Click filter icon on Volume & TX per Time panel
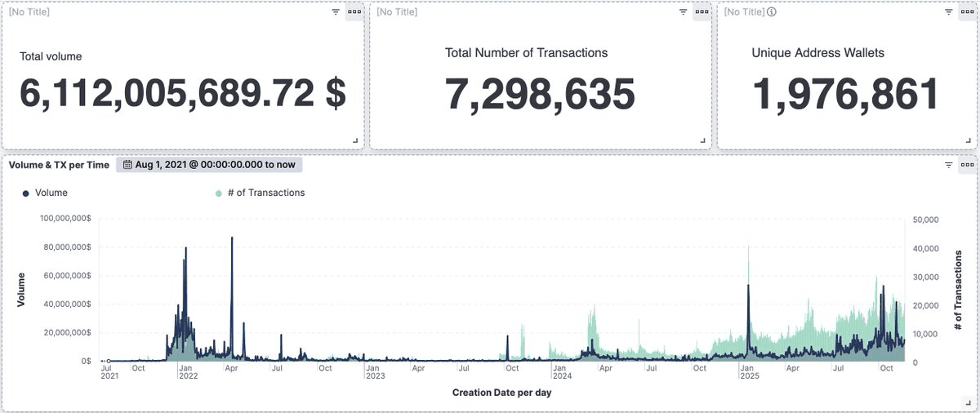 (948, 165)
